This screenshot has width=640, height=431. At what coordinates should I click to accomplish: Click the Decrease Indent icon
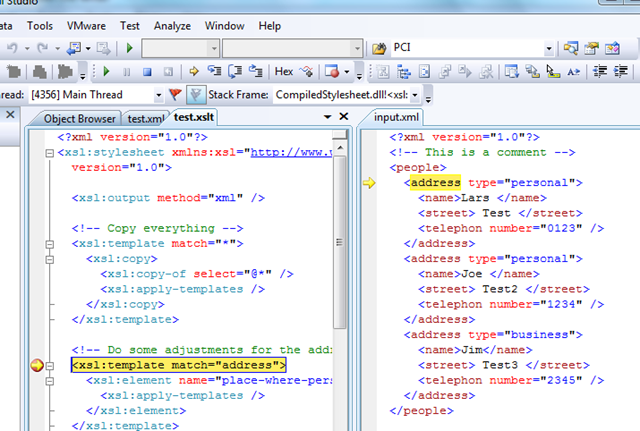pyautogui.click(x=600, y=72)
